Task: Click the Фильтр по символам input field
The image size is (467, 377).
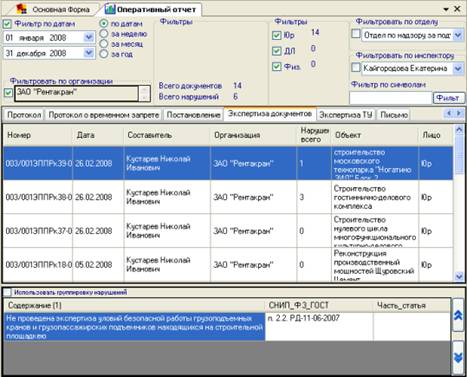Action: pos(390,98)
